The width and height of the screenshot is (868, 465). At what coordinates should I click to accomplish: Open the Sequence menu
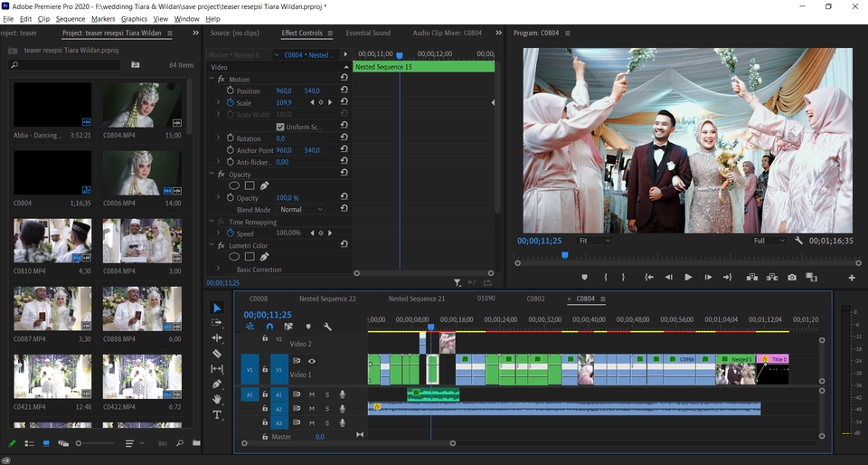point(71,19)
